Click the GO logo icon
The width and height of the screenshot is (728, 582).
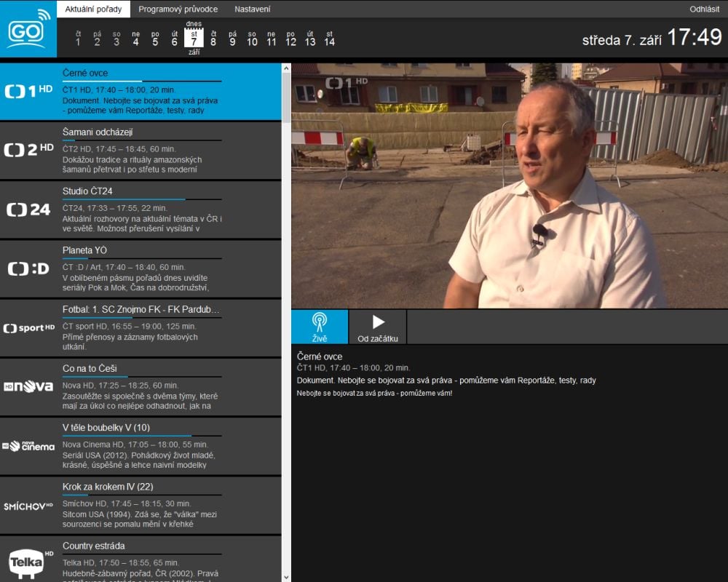click(x=28, y=29)
